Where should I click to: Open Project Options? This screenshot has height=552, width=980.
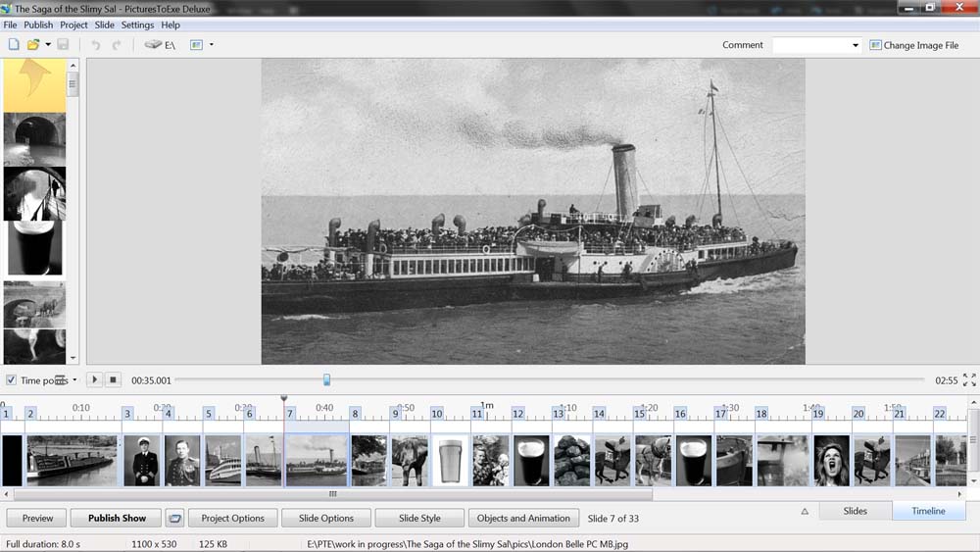coord(232,518)
